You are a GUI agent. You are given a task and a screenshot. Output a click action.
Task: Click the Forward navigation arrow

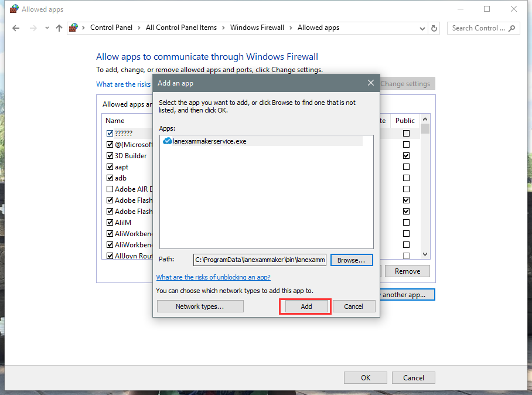pos(33,28)
